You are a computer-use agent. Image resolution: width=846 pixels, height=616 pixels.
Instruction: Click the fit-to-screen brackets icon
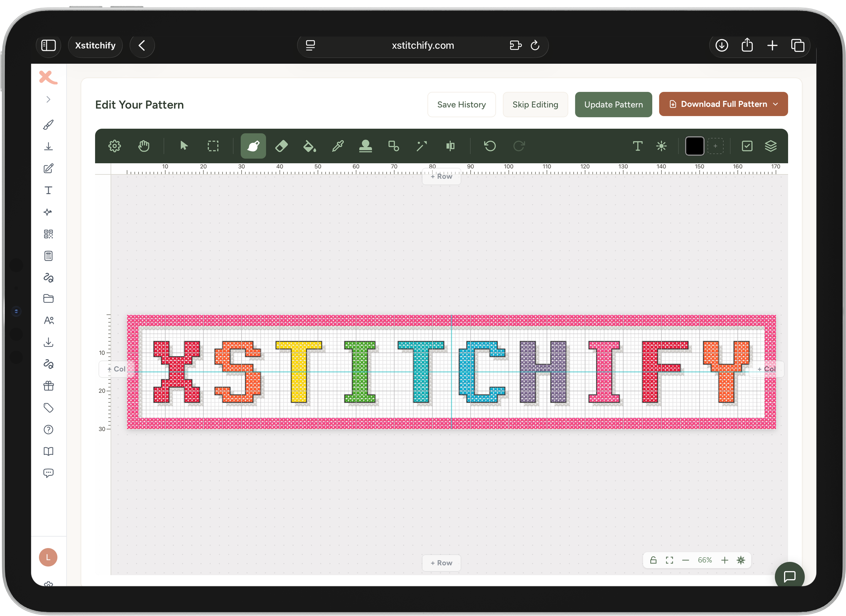coord(669,560)
